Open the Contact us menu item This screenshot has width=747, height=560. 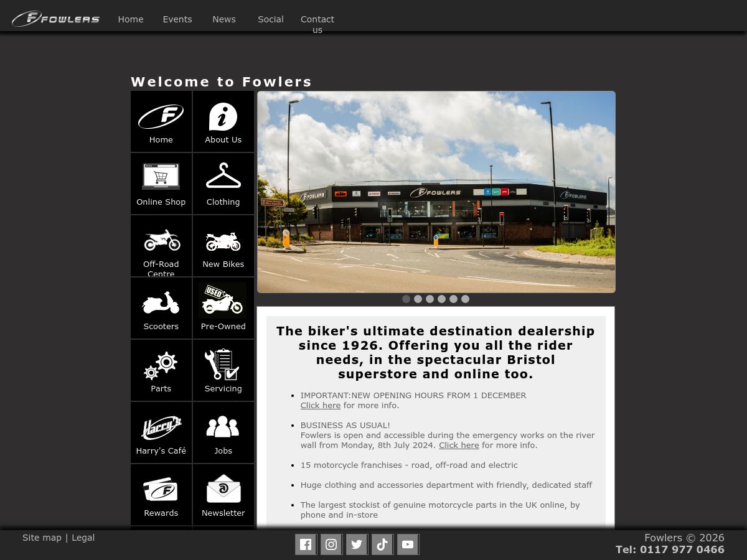tap(317, 24)
